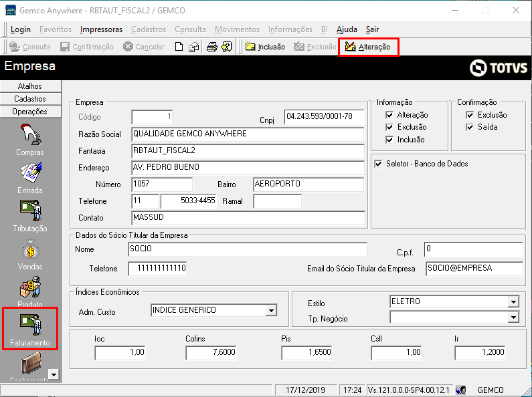
Task: Click the Inclusão toolbar button
Action: click(265, 47)
